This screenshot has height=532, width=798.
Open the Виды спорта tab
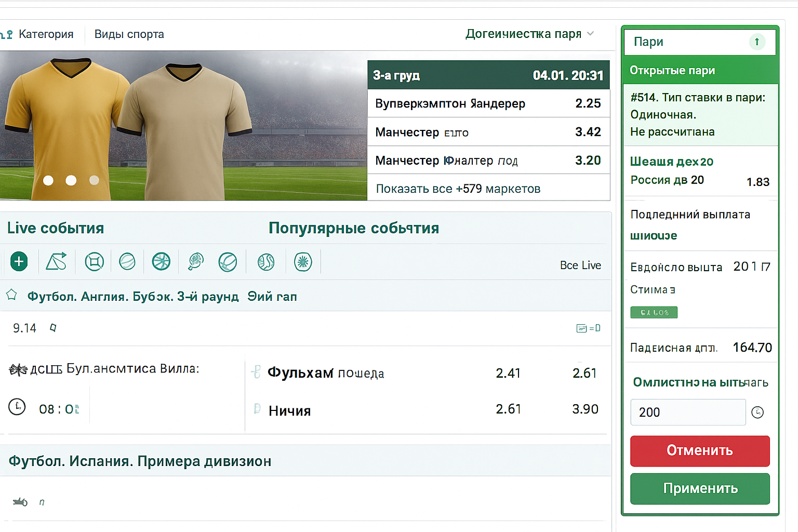[129, 34]
